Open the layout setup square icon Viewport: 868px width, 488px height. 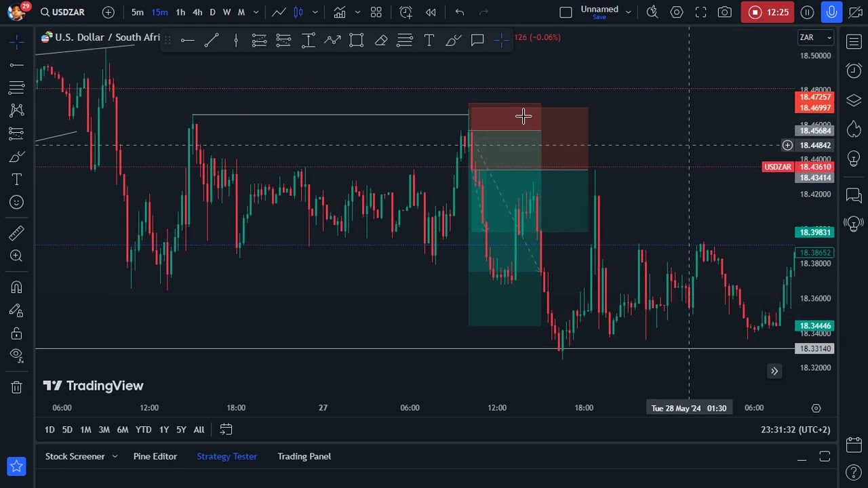click(x=566, y=12)
